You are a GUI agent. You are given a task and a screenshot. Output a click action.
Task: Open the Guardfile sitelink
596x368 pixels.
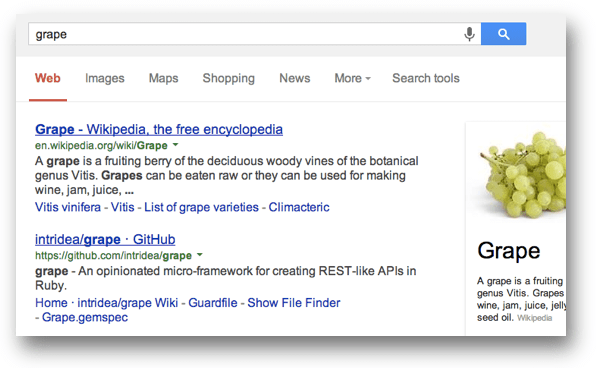click(213, 303)
